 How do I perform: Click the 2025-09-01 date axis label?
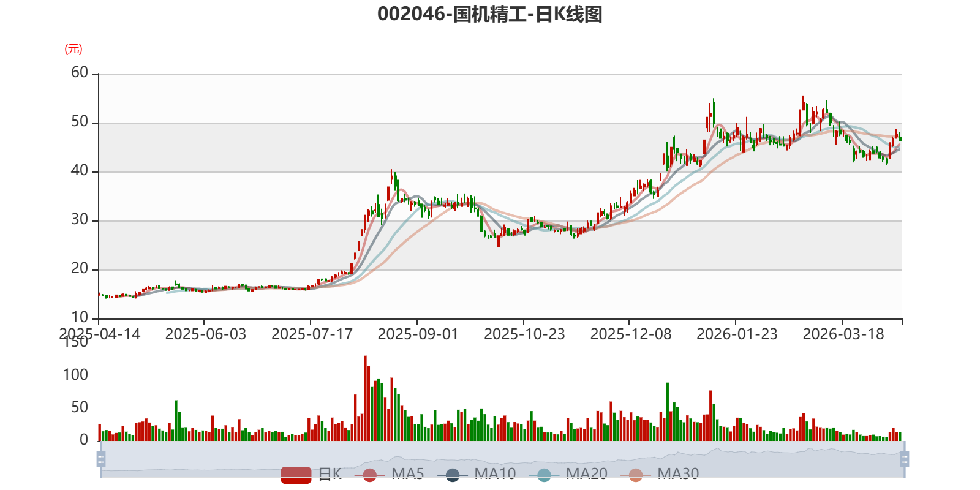tap(418, 334)
